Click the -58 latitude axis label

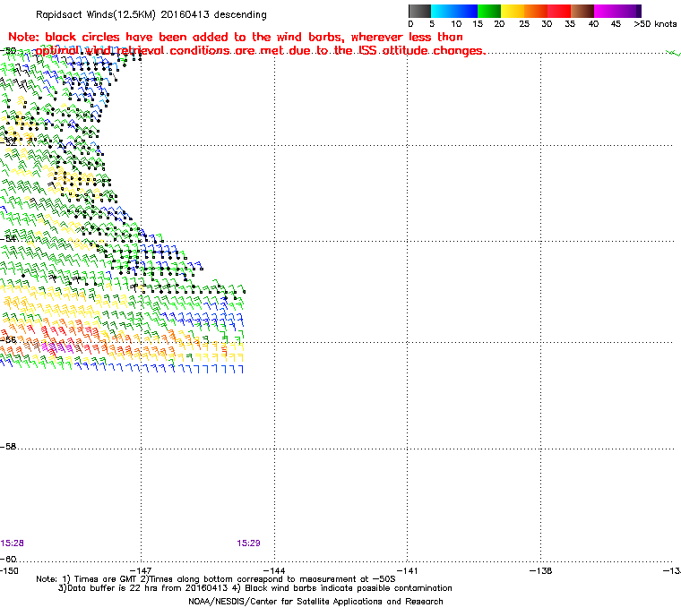(x=8, y=447)
